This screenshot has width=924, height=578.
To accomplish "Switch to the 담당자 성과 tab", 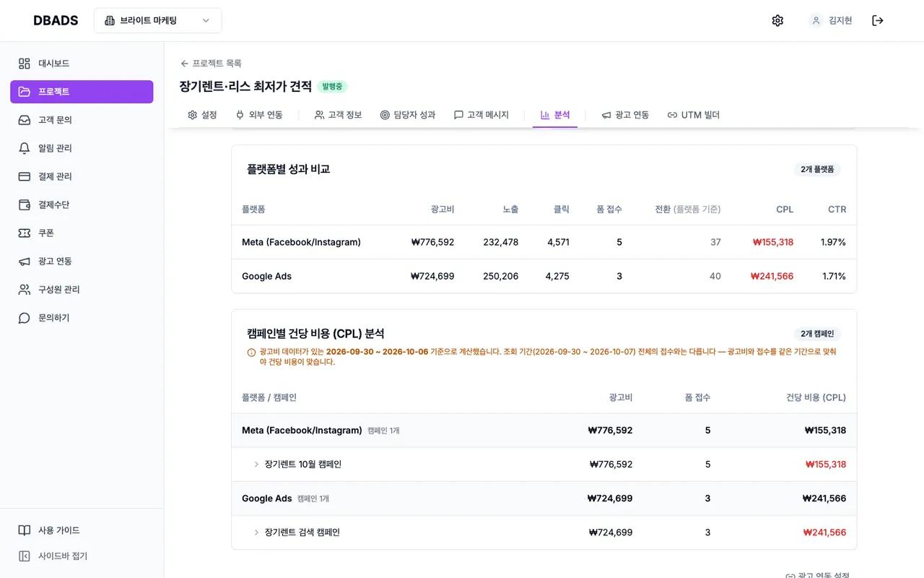I will pyautogui.click(x=408, y=115).
